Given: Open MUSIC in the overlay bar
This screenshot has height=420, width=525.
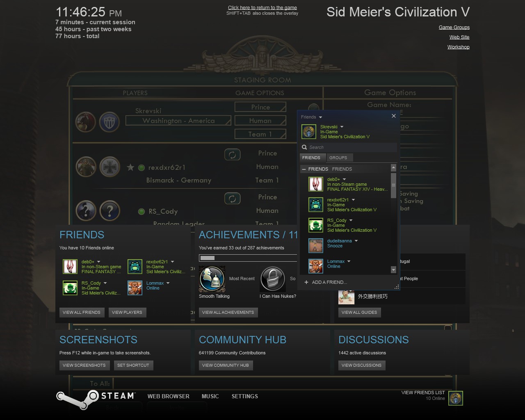Looking at the screenshot, I should click(210, 396).
